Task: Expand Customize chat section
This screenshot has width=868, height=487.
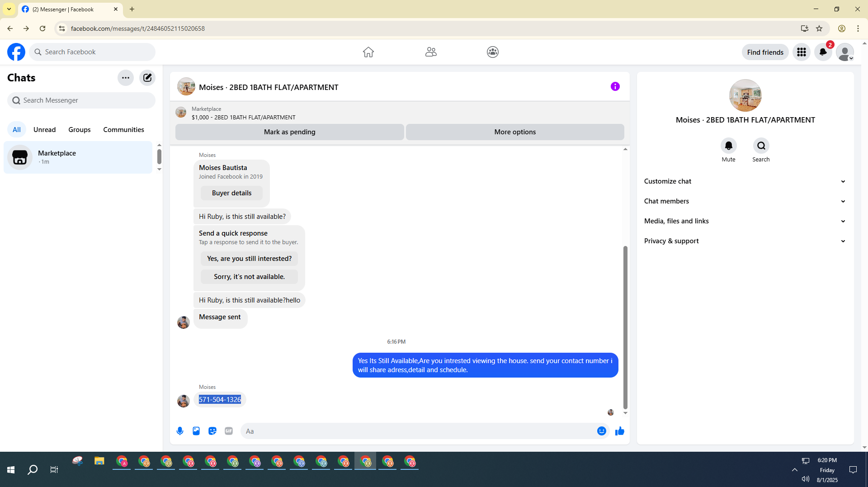Action: 745,181
